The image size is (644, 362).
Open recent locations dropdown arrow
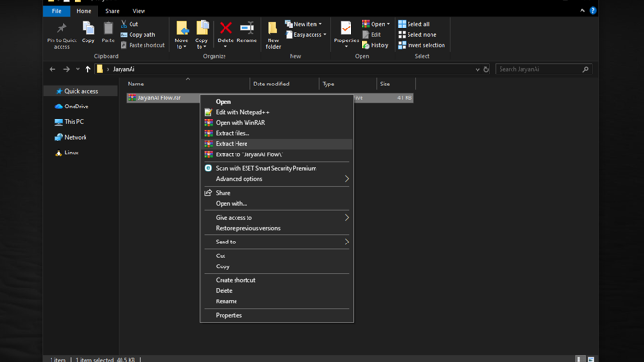[x=77, y=69]
